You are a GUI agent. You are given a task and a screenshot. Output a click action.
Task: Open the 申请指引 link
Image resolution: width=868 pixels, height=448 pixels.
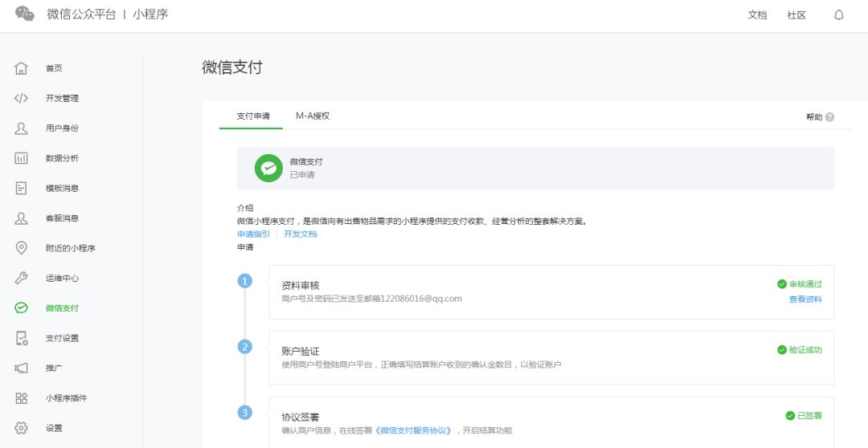pyautogui.click(x=253, y=234)
